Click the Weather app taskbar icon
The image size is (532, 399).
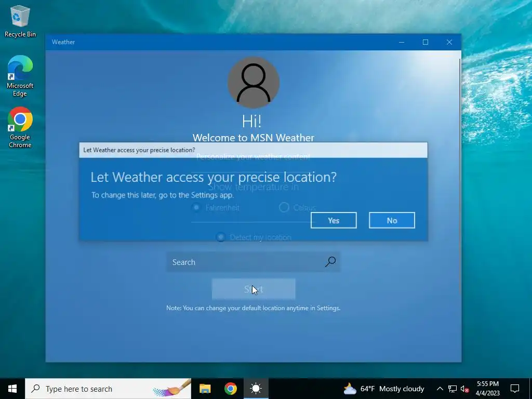click(x=256, y=389)
